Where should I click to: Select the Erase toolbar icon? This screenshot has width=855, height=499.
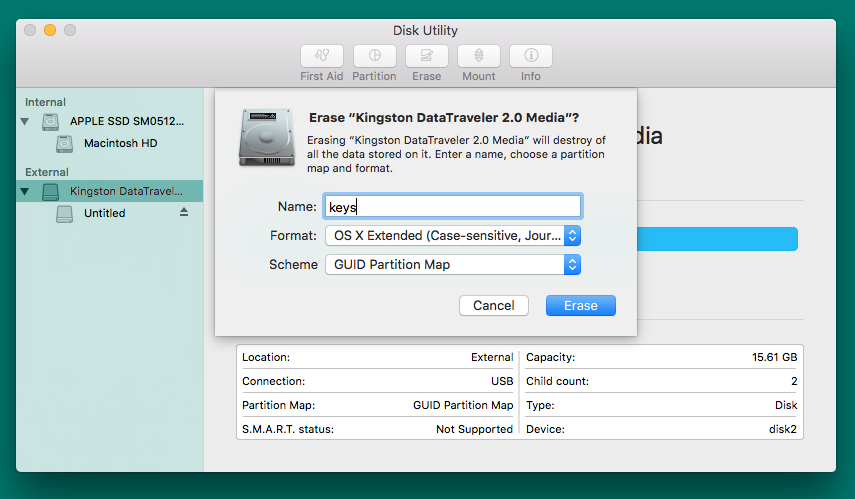pos(426,56)
